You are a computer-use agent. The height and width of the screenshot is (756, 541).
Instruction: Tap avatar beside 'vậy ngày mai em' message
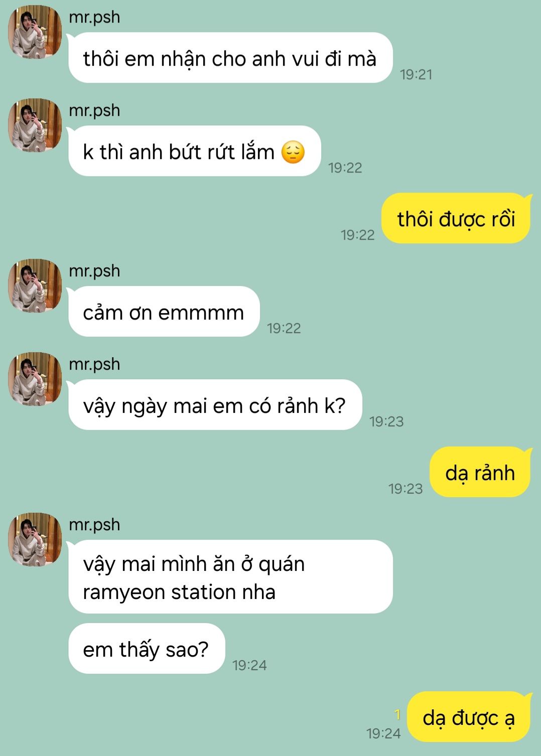tap(35, 379)
